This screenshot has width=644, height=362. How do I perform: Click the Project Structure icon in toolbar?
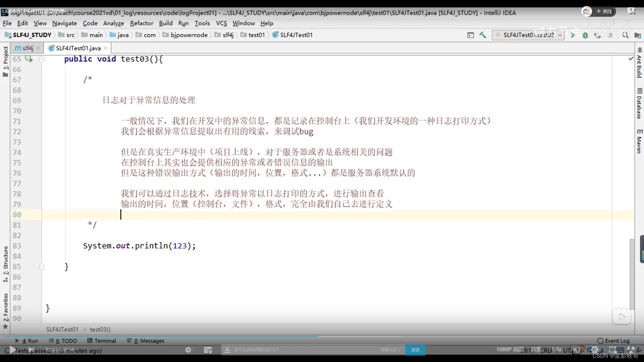pos(638,35)
